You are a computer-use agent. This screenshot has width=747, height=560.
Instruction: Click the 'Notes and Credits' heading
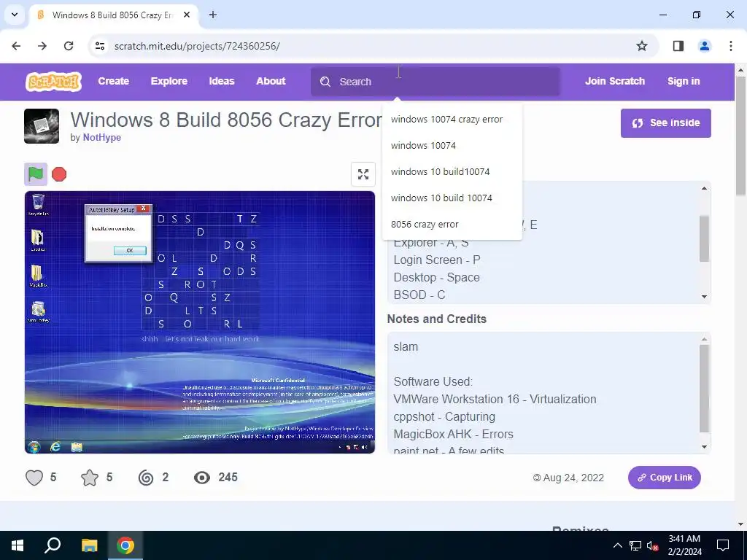coord(437,319)
